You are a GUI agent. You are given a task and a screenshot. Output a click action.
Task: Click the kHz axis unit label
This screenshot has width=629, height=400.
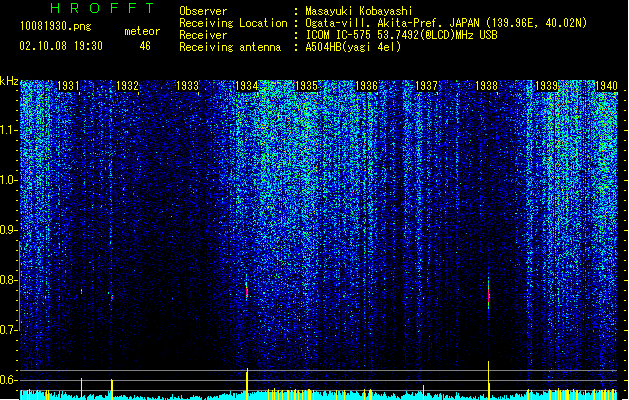(9, 81)
